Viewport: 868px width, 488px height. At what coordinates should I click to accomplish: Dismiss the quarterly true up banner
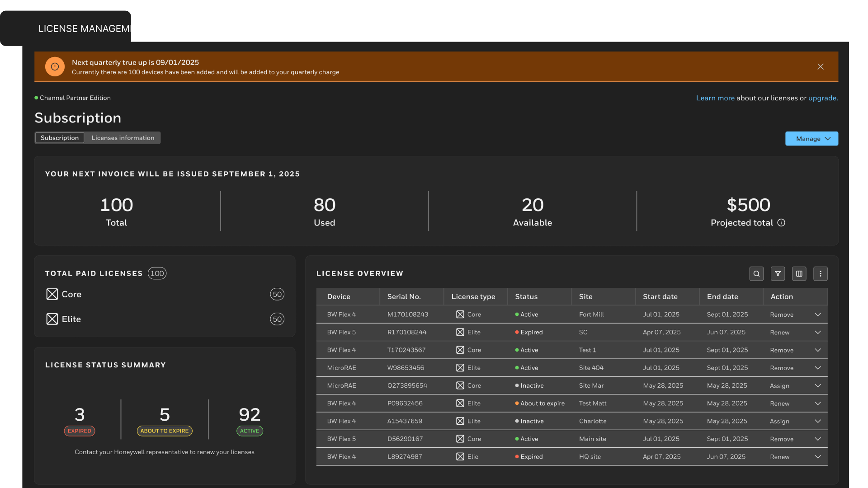coord(820,67)
